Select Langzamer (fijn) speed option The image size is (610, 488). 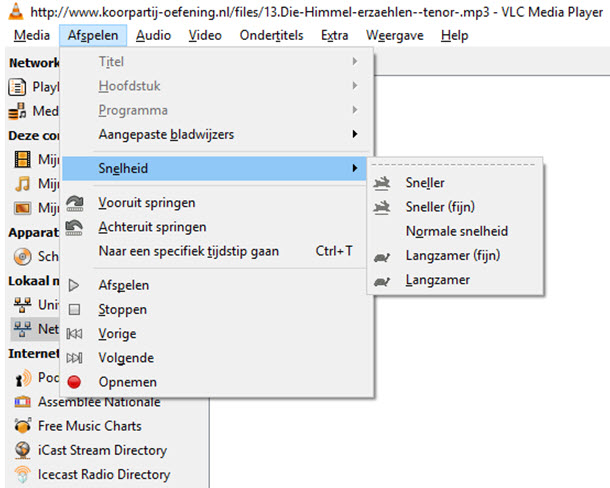click(453, 256)
